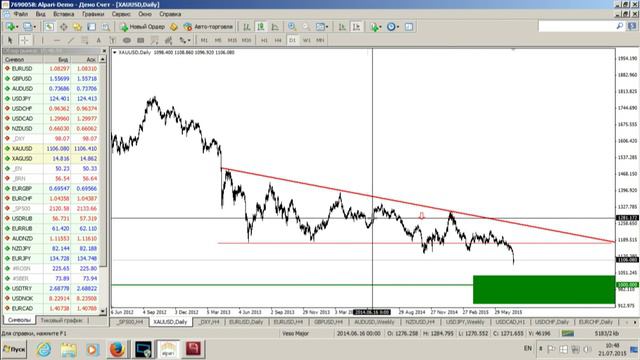Image resolution: width=640 pixels, height=360 pixels.
Task: Zoom out on the chart
Action: [x=306, y=27]
